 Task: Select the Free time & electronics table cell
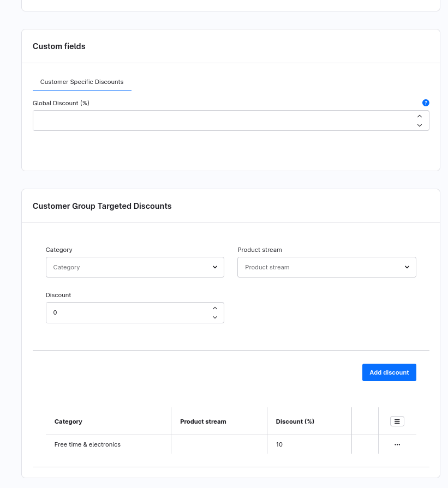(87, 444)
